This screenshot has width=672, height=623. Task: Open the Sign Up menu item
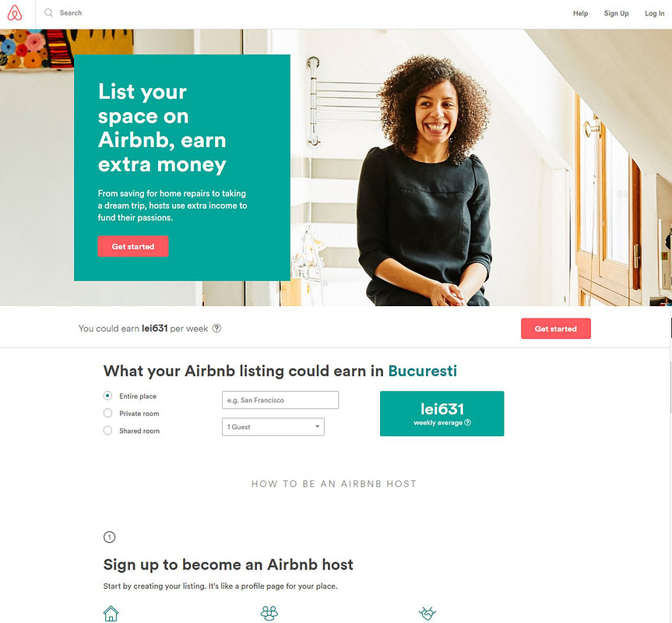click(x=616, y=13)
